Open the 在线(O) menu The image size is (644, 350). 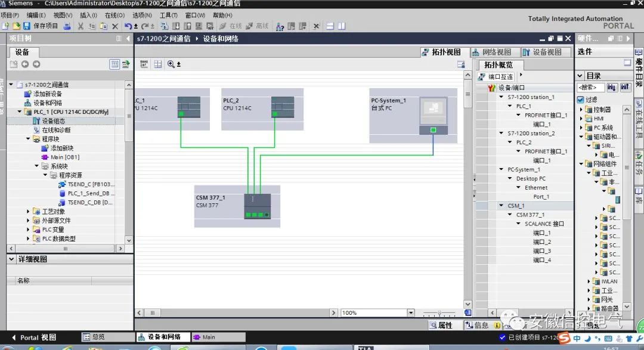114,15
